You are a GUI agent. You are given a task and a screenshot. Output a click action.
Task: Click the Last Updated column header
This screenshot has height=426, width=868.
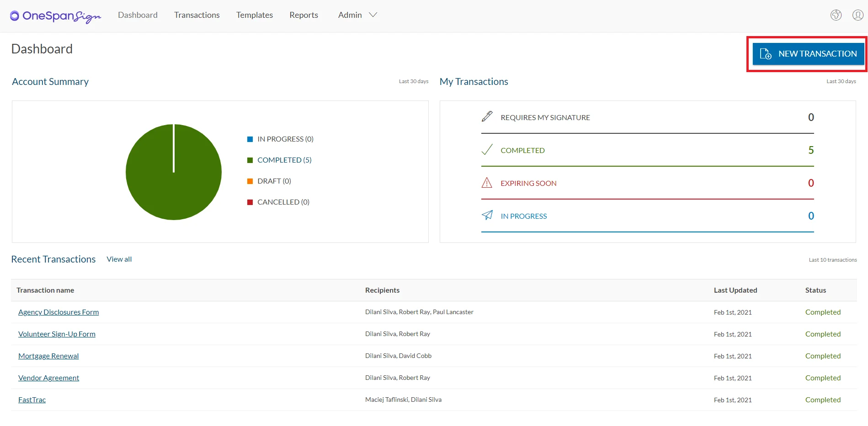click(735, 290)
